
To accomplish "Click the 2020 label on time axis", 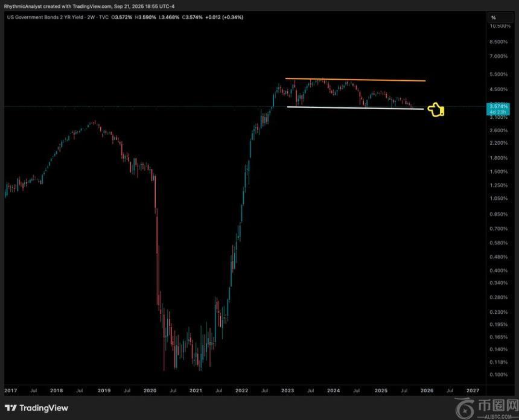I will tap(150, 390).
